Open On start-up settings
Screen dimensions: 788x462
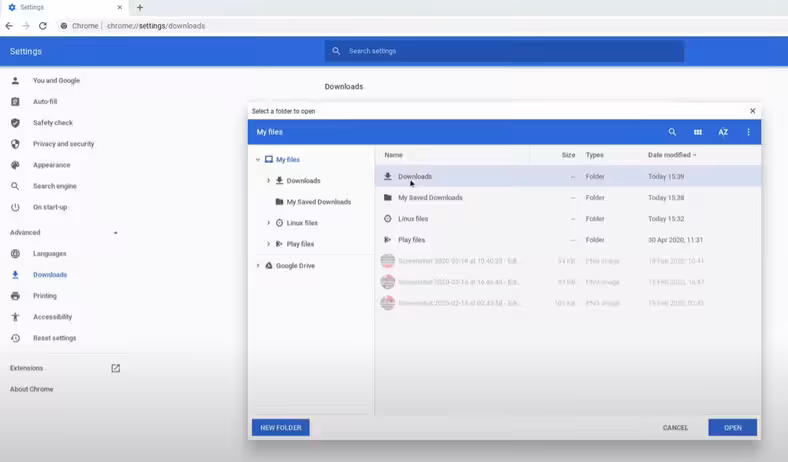click(50, 207)
